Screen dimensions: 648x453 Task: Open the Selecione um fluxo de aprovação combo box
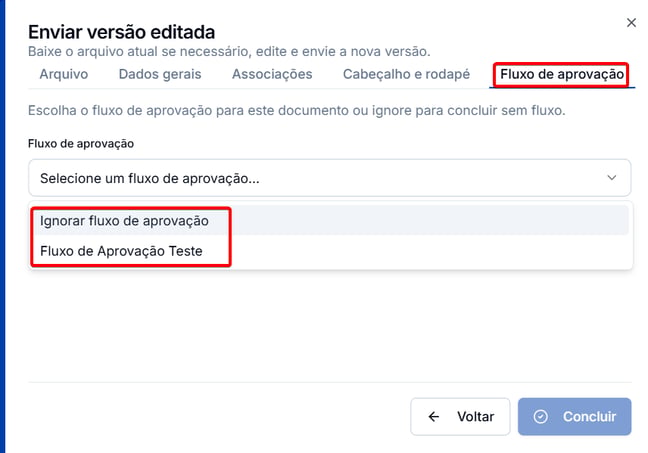click(329, 178)
